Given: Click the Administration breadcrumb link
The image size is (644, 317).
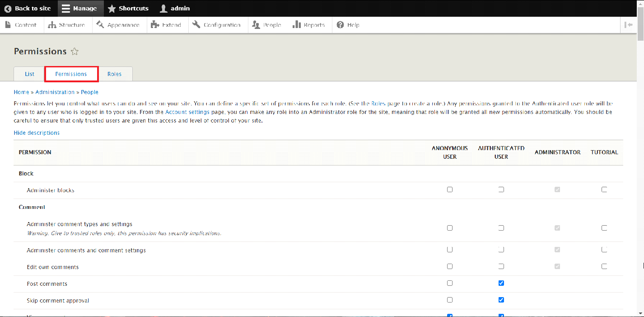Looking at the screenshot, I should (x=55, y=92).
